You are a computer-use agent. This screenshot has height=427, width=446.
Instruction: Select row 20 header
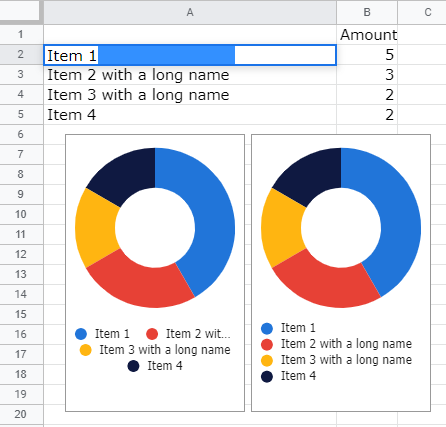[21, 414]
